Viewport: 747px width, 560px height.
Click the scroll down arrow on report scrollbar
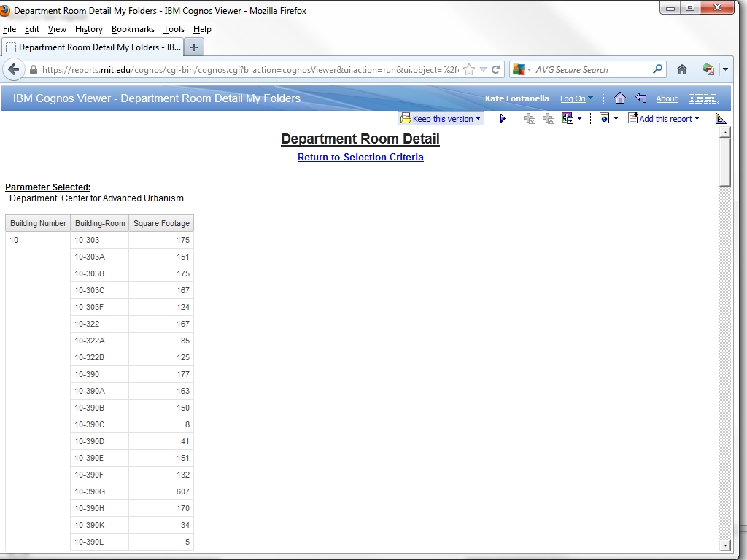[x=724, y=545]
